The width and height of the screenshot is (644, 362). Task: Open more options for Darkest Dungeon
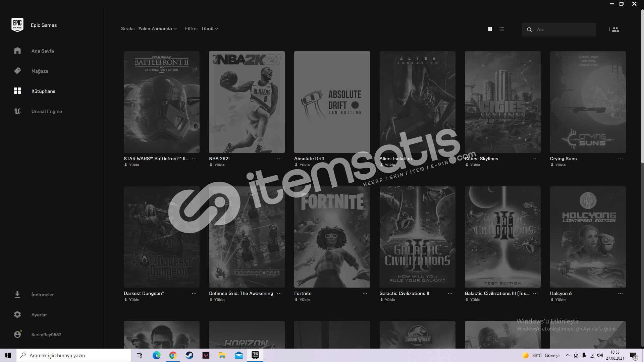click(194, 294)
